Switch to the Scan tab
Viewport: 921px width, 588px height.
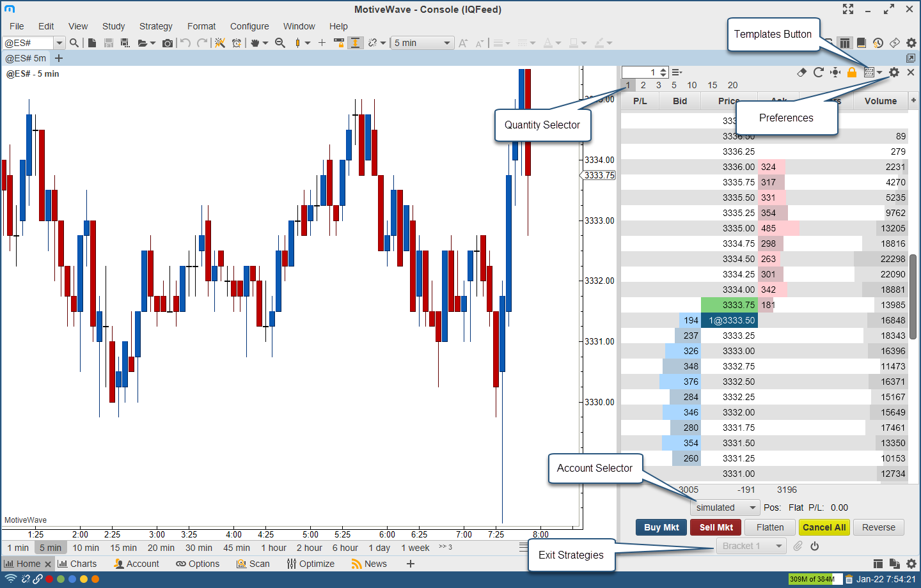(x=253, y=564)
